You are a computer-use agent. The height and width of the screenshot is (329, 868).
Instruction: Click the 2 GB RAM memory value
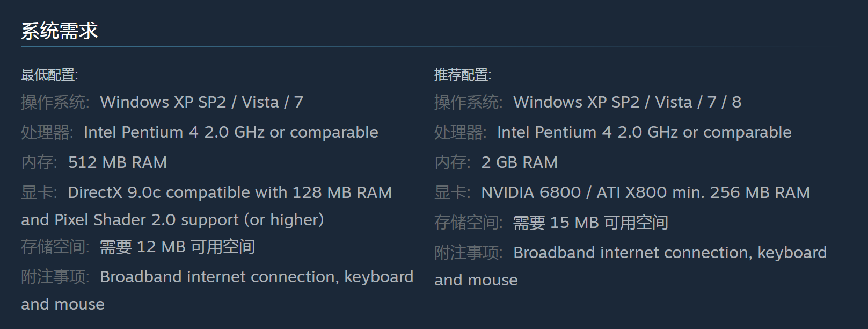tap(520, 162)
